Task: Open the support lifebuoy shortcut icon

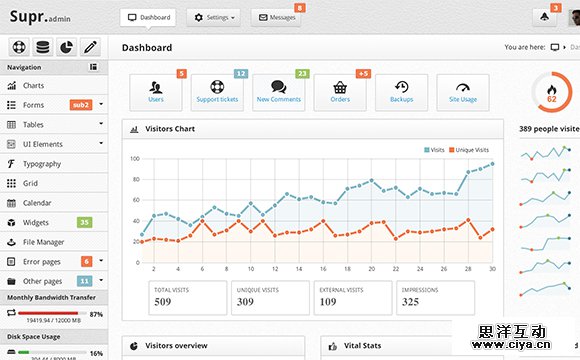Action: click(x=19, y=47)
